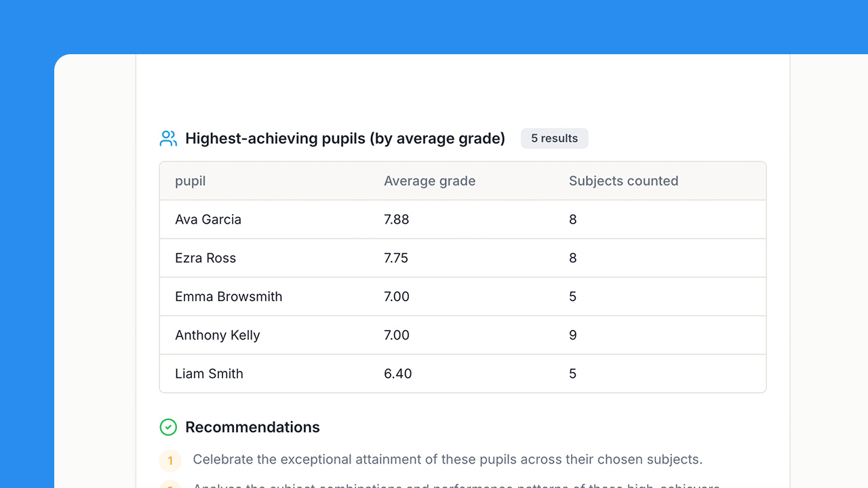The width and height of the screenshot is (868, 488).
Task: Click the green checkmark Recommendations icon
Action: tap(168, 427)
